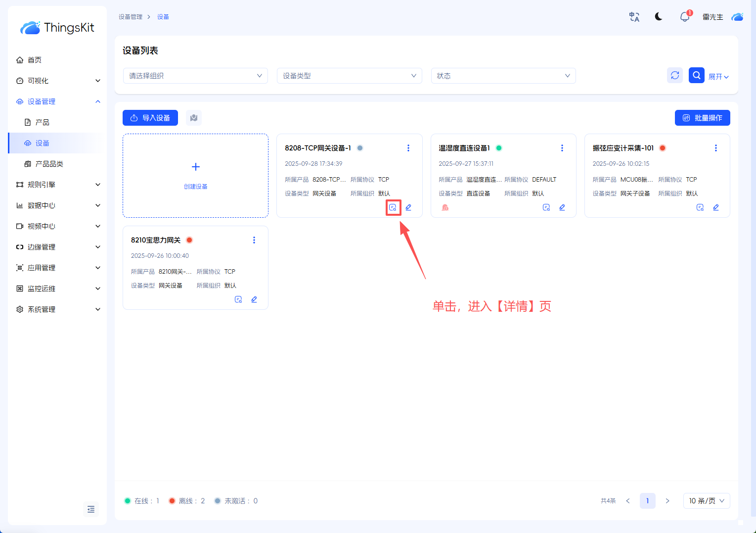
Task: Toggle dark mode moon icon
Action: pyautogui.click(x=659, y=17)
